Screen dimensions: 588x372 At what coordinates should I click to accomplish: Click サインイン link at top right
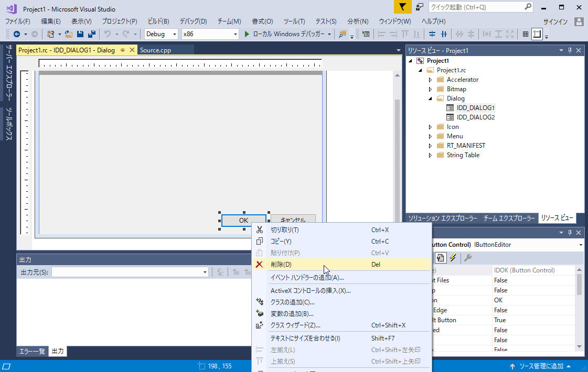pyautogui.click(x=555, y=21)
